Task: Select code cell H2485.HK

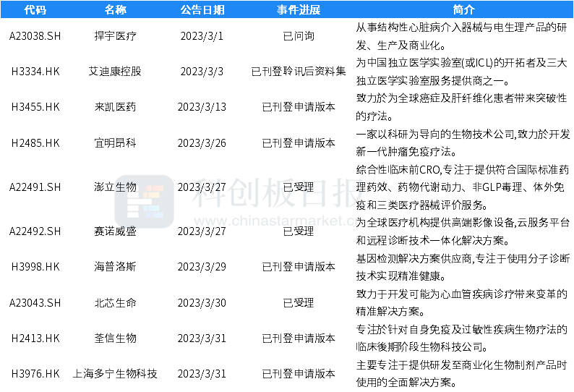Action: coord(35,143)
